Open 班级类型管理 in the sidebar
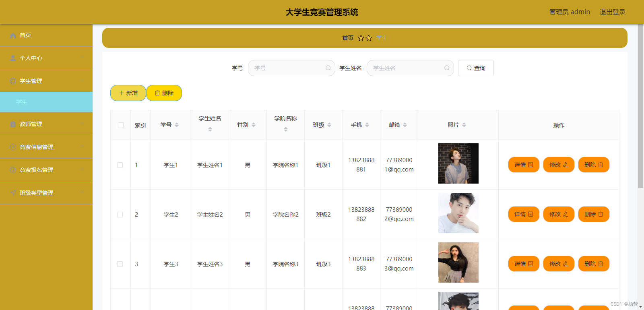This screenshot has height=310, width=644. click(46, 193)
